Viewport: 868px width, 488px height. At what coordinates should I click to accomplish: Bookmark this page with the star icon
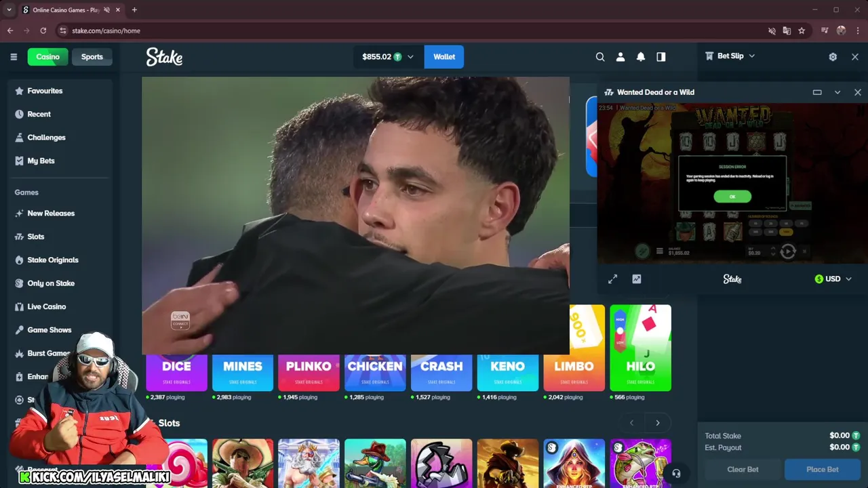[x=802, y=30]
